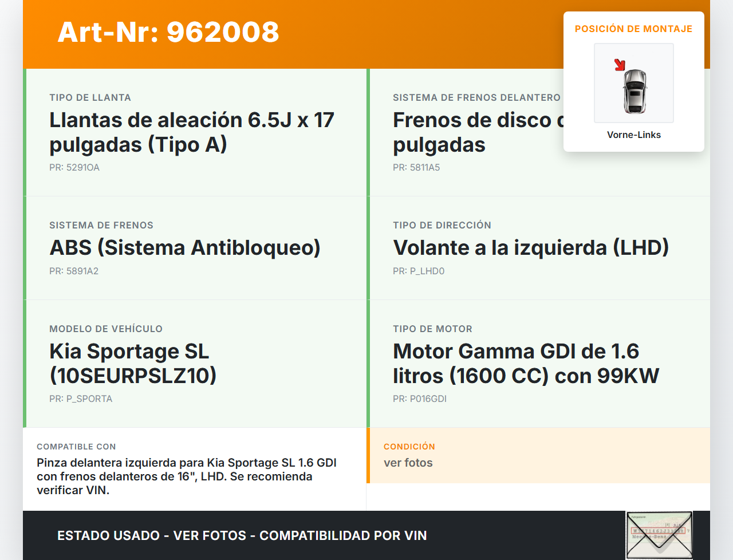
Task: Click the "TIPO DE MOTOR" label
Action: click(432, 329)
